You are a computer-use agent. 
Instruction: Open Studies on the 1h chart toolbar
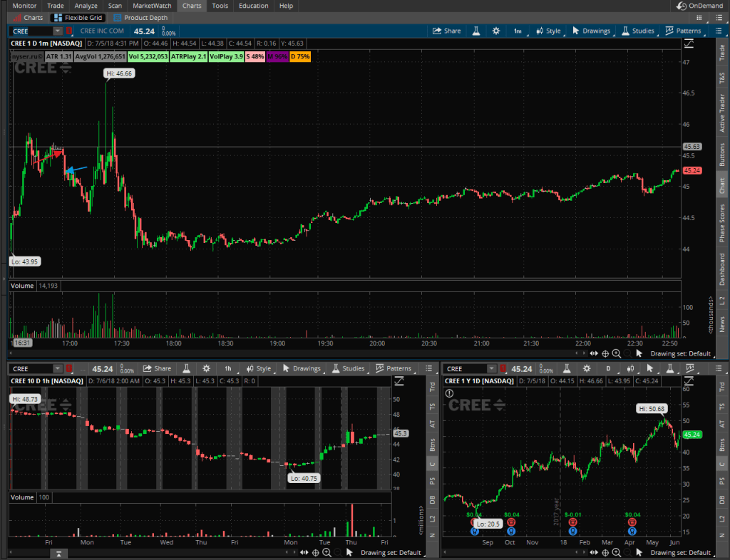[347, 369]
